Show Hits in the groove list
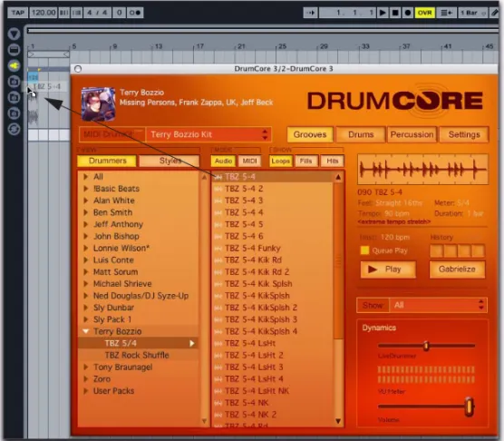Viewport: 504px width, 441px height. [x=333, y=161]
